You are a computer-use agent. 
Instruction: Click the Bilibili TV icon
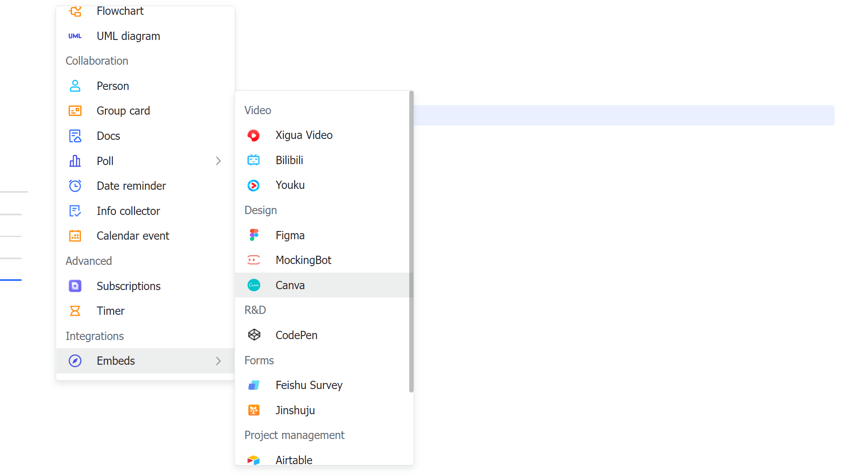click(x=254, y=160)
